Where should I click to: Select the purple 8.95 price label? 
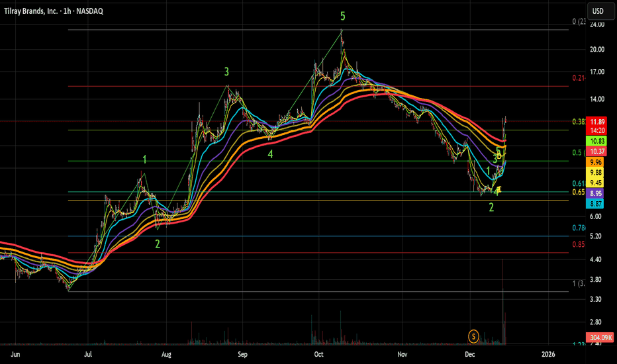tap(596, 193)
